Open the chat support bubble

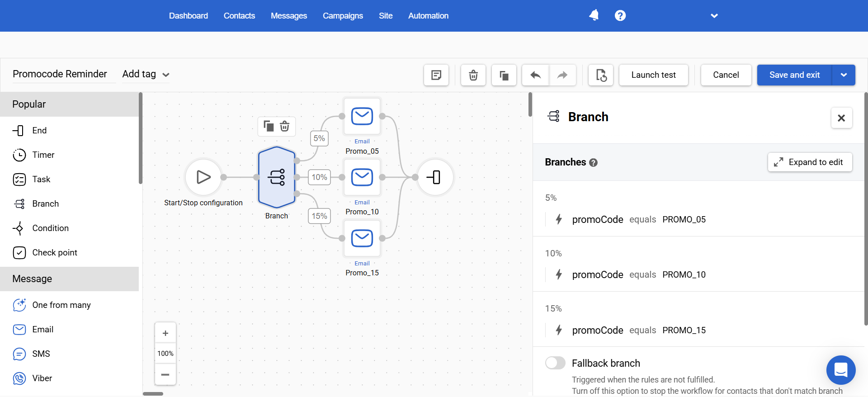click(x=841, y=370)
